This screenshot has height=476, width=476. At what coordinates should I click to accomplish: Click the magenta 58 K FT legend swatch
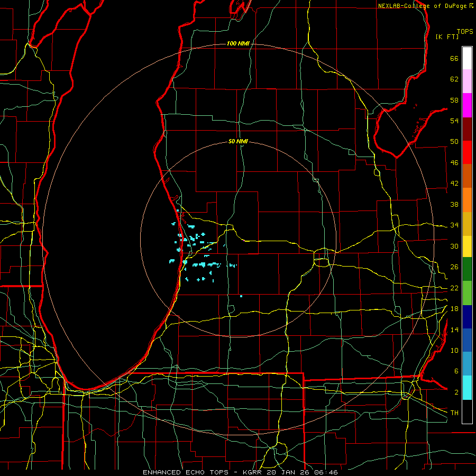click(x=467, y=105)
